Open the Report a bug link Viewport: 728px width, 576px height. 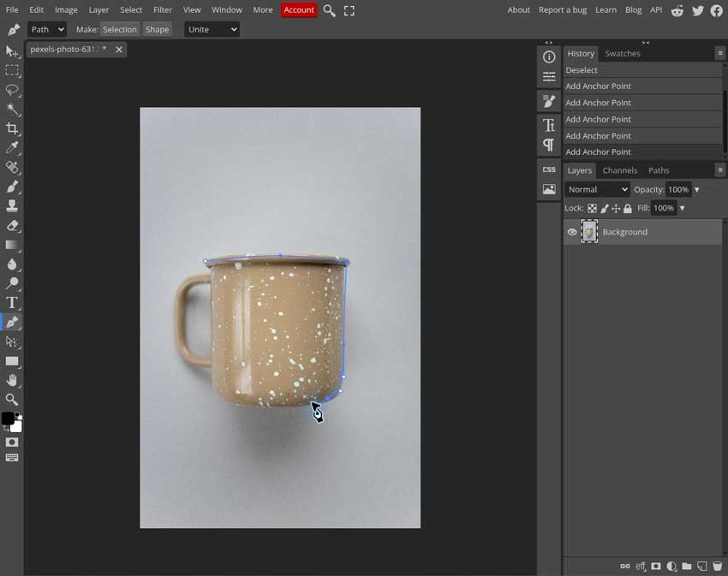562,9
